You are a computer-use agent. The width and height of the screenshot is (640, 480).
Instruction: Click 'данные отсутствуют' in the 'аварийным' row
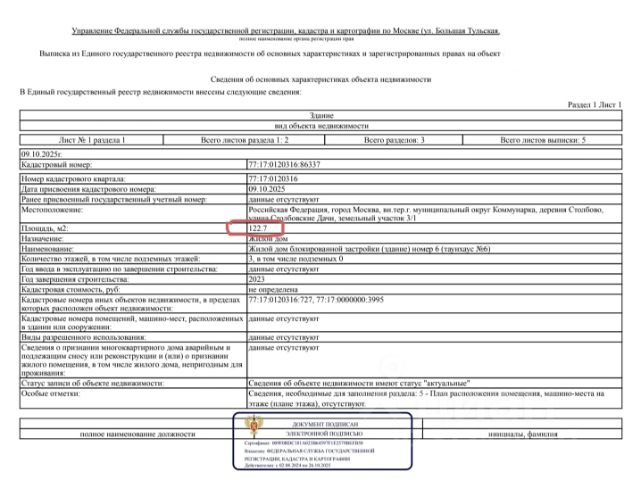tap(284, 348)
